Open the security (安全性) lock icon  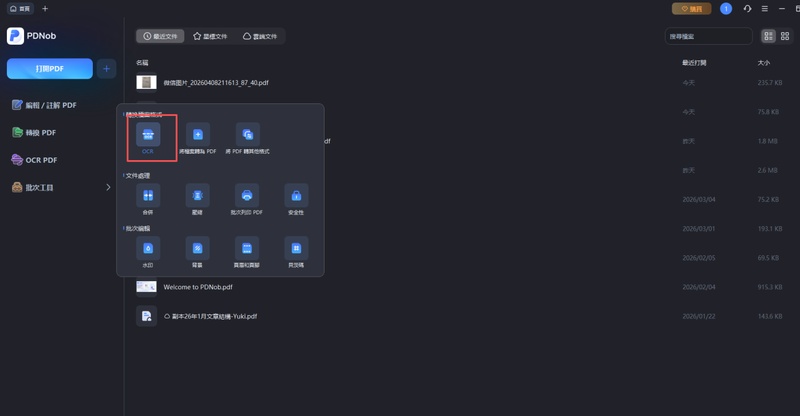click(x=296, y=195)
